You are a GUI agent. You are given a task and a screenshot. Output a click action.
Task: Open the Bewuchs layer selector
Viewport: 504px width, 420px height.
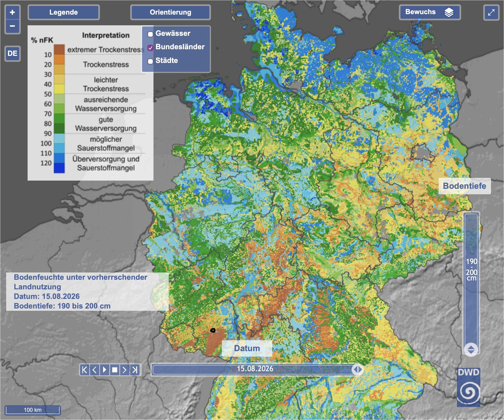(430, 12)
